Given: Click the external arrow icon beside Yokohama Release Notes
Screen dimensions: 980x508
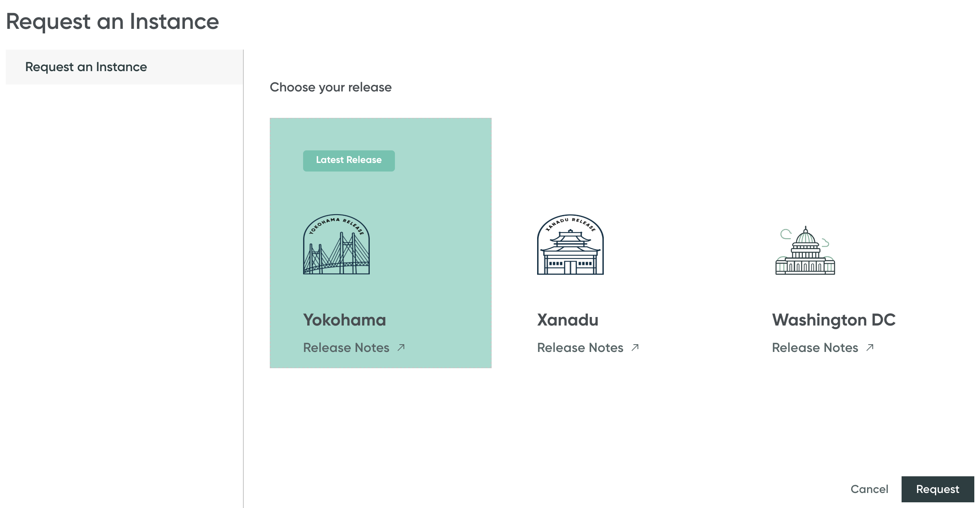Looking at the screenshot, I should point(401,347).
